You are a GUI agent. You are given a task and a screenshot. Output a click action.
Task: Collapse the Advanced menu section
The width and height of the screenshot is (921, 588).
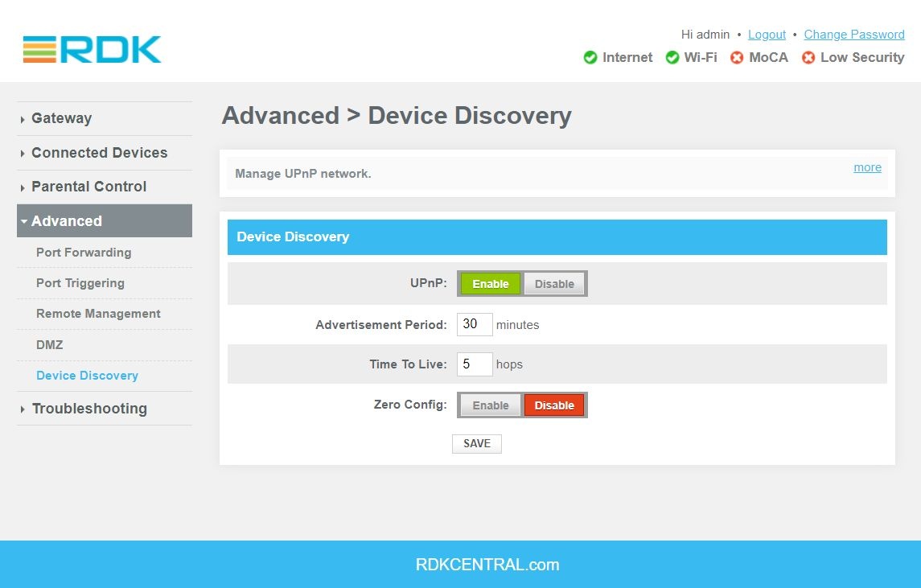(67, 221)
